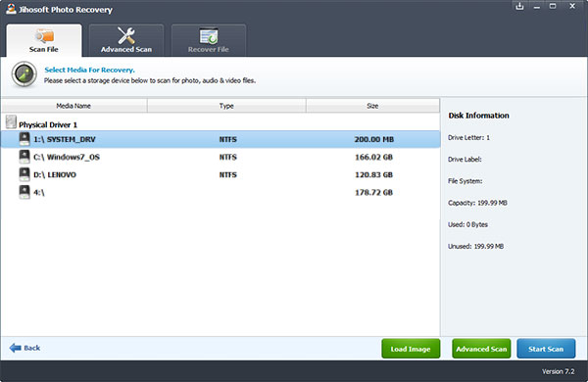Click the Recover File tab's document icon
588x382 pixels.
pyautogui.click(x=209, y=36)
